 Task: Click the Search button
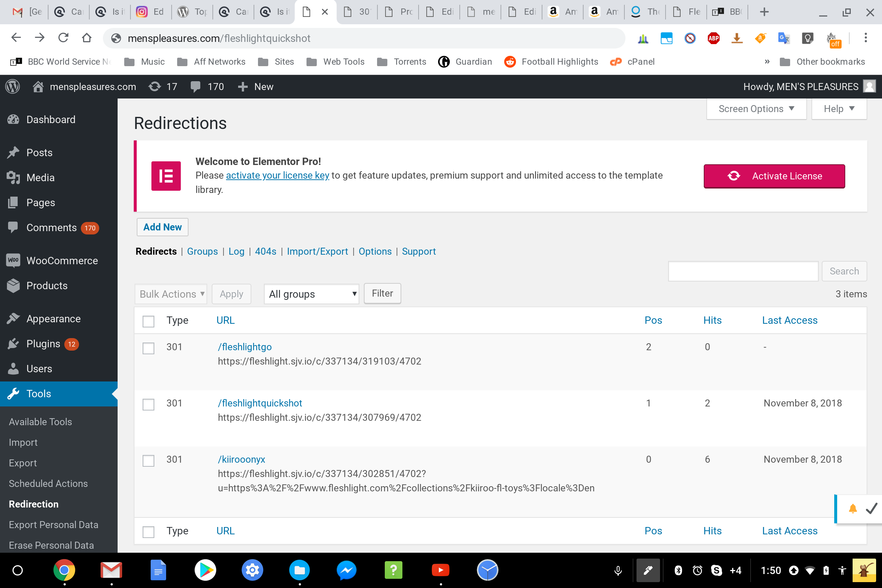coord(844,271)
